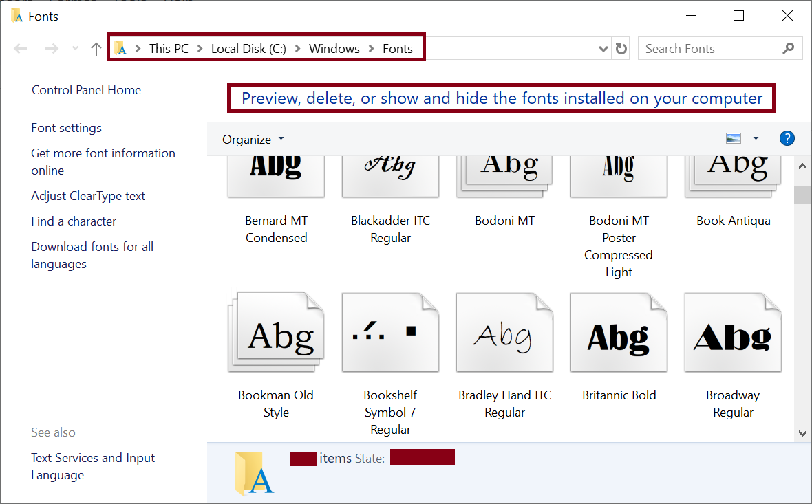Click inside the Search Fonts input field
Image resolution: width=812 pixels, height=504 pixels.
[x=702, y=48]
